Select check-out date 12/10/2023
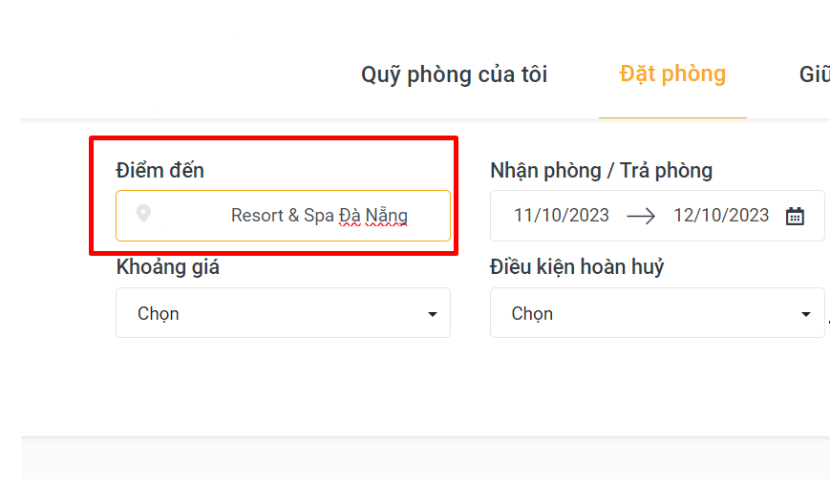This screenshot has width=830, height=504. (721, 216)
